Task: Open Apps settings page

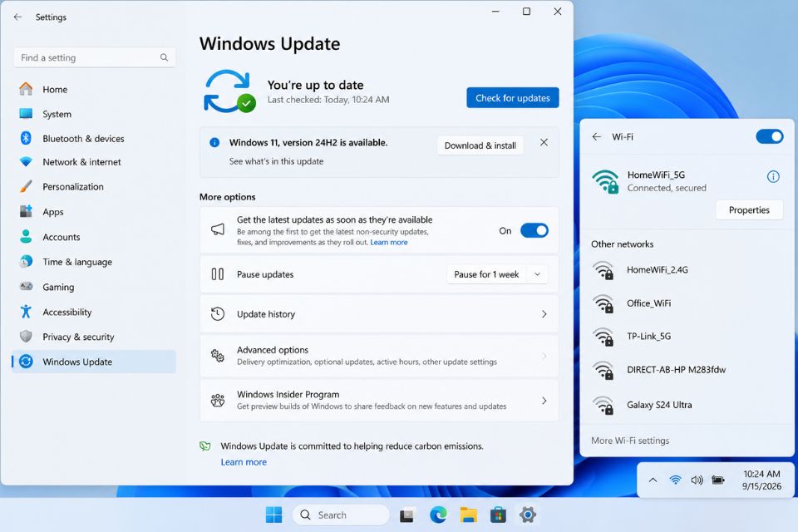Action: [x=94, y=212]
